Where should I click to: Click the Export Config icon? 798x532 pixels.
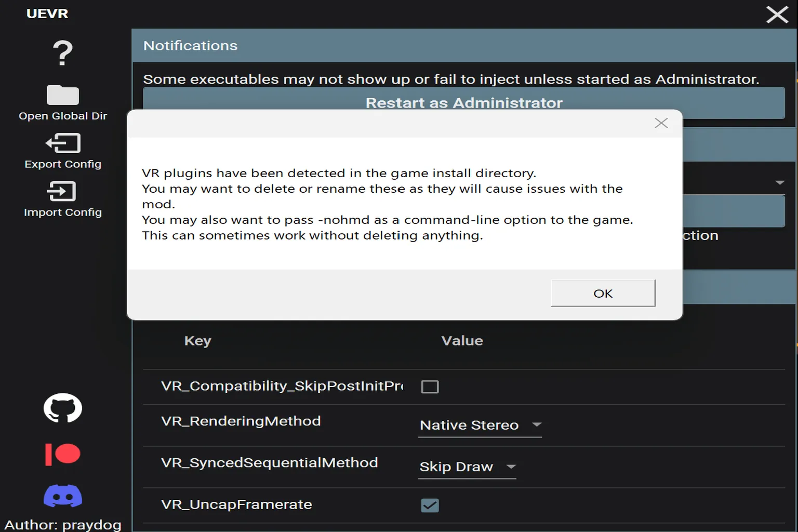pyautogui.click(x=63, y=143)
